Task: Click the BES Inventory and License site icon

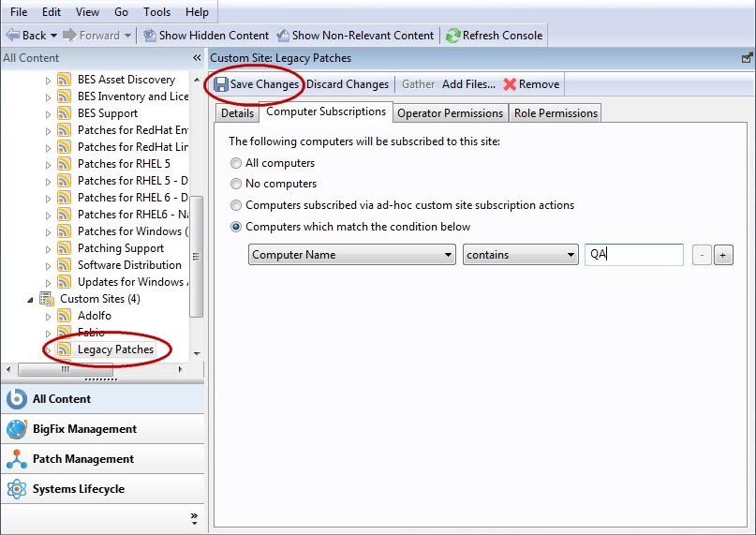Action: pyautogui.click(x=64, y=96)
